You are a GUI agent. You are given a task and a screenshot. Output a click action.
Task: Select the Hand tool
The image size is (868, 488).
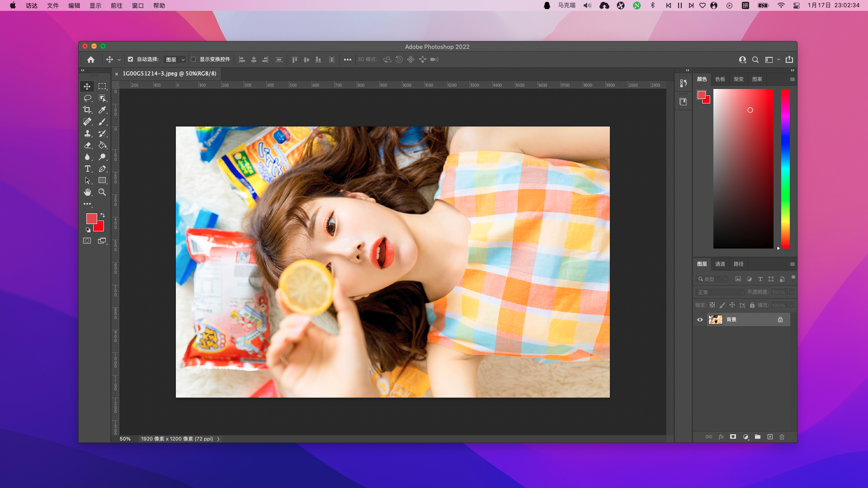pos(87,192)
